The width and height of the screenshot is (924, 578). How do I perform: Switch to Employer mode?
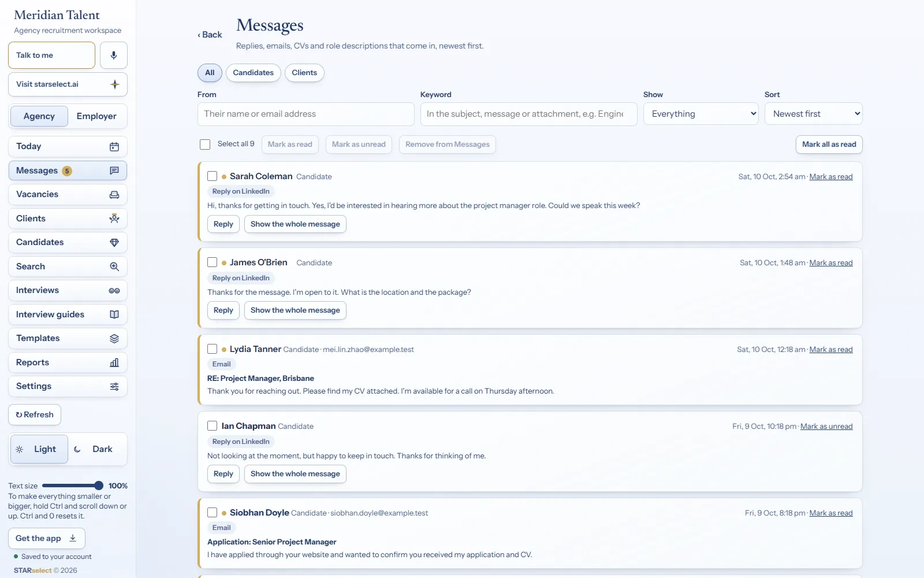[x=96, y=116]
